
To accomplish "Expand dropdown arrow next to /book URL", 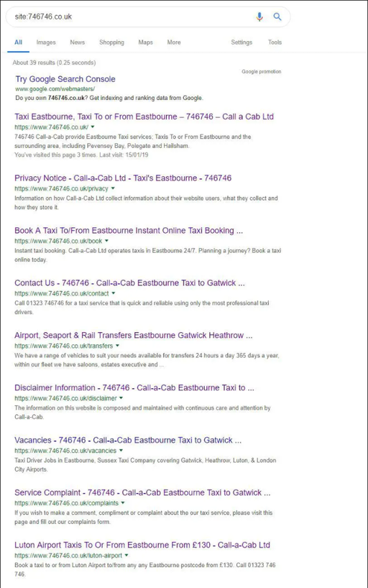I will coord(106,241).
